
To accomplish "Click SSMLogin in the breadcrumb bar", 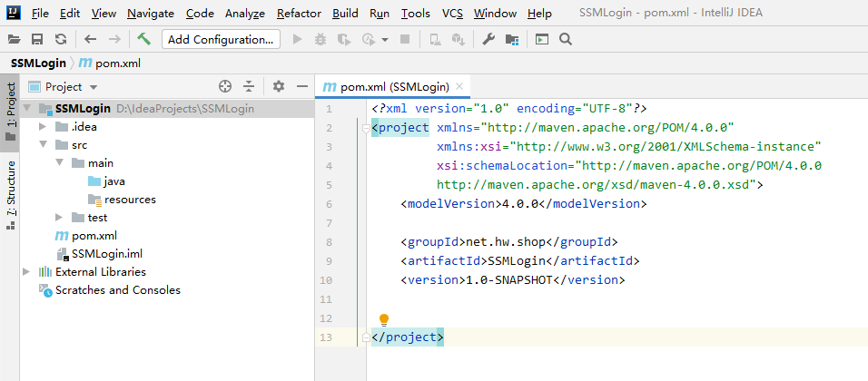I will (x=37, y=63).
